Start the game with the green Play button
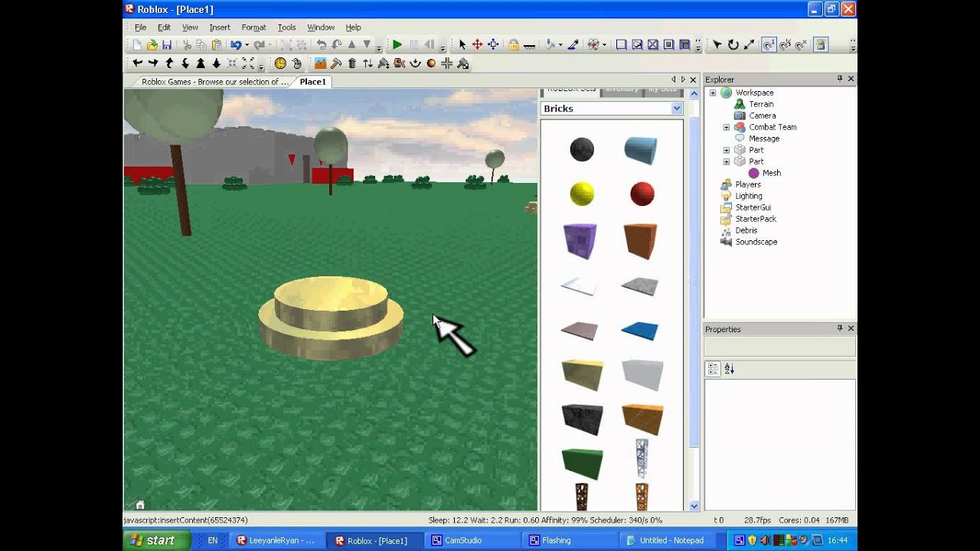The height and width of the screenshot is (551, 980). [397, 45]
